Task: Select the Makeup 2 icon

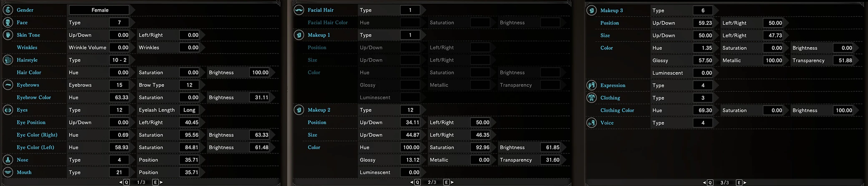Action: click(x=299, y=110)
